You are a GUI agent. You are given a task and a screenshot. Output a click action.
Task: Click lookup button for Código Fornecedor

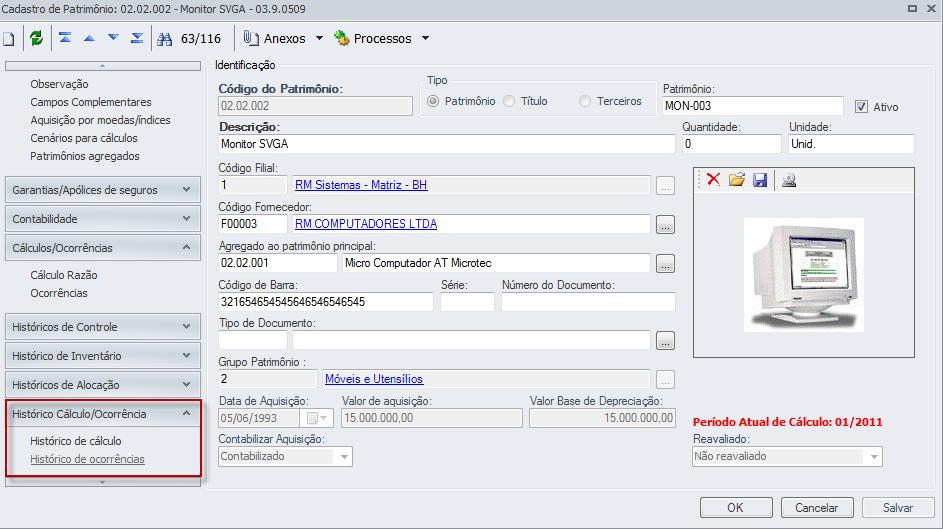(665, 225)
